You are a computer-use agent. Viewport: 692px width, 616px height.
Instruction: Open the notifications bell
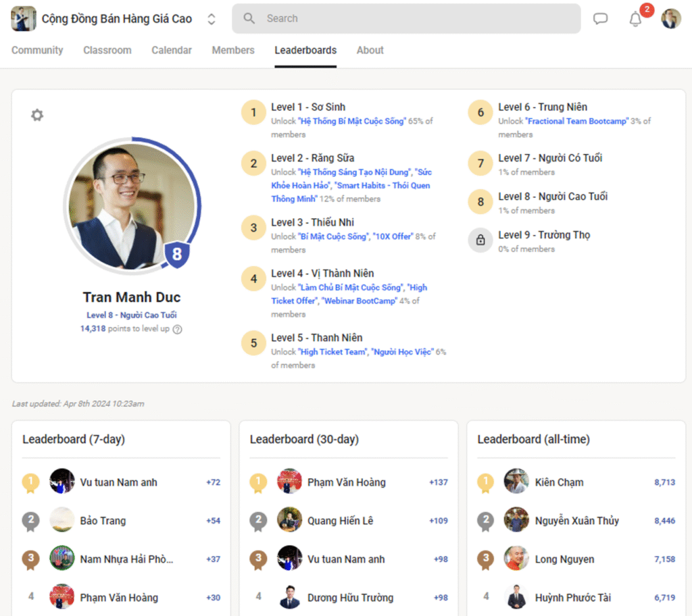[x=635, y=19]
